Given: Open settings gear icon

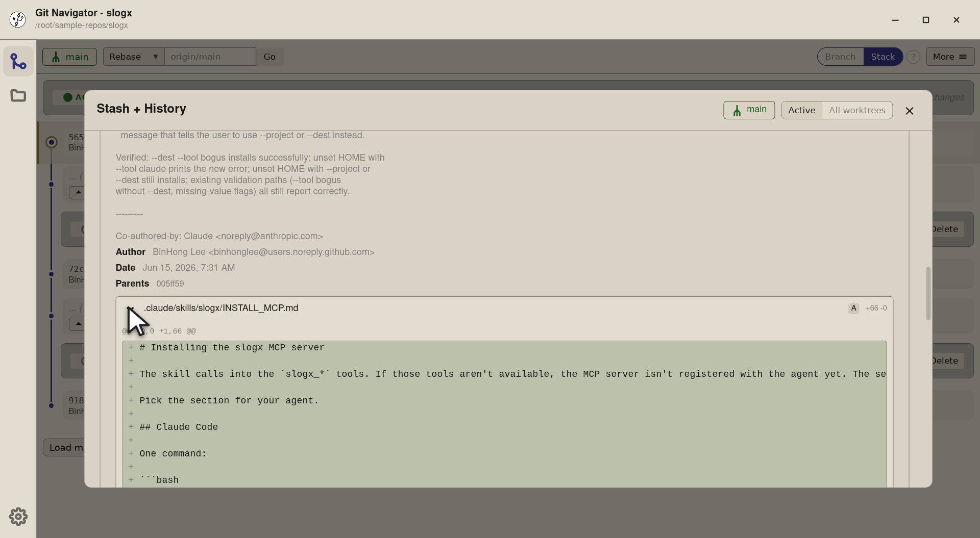Looking at the screenshot, I should click(18, 517).
